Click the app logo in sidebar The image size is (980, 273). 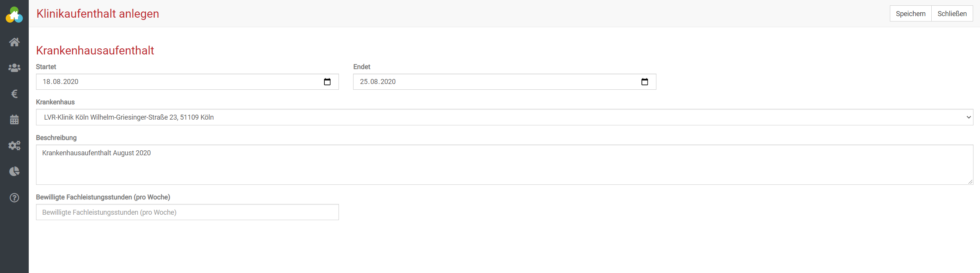[14, 15]
